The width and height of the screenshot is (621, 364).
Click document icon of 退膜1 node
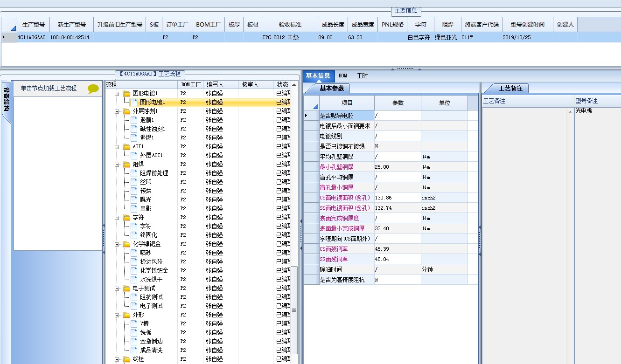(134, 120)
